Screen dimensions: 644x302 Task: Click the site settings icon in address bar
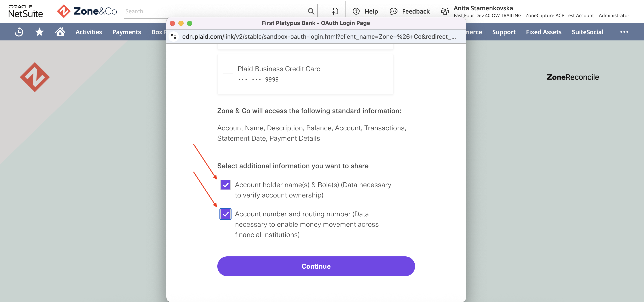[174, 37]
